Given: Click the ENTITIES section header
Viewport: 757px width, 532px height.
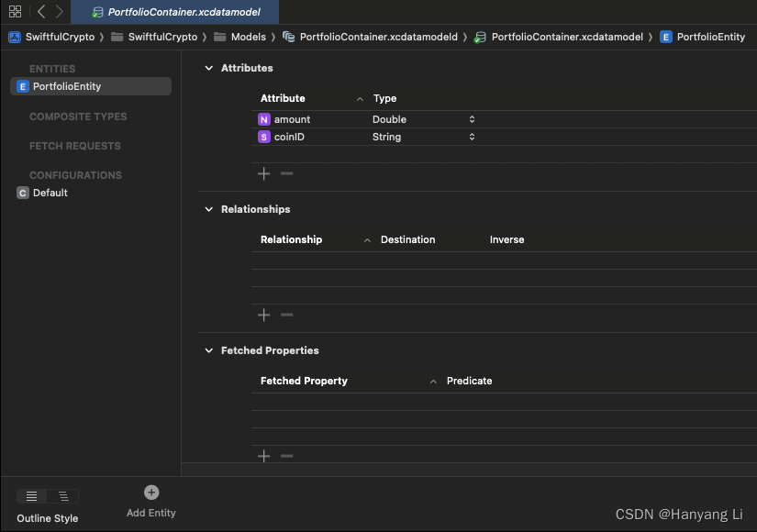Looking at the screenshot, I should click(52, 69).
